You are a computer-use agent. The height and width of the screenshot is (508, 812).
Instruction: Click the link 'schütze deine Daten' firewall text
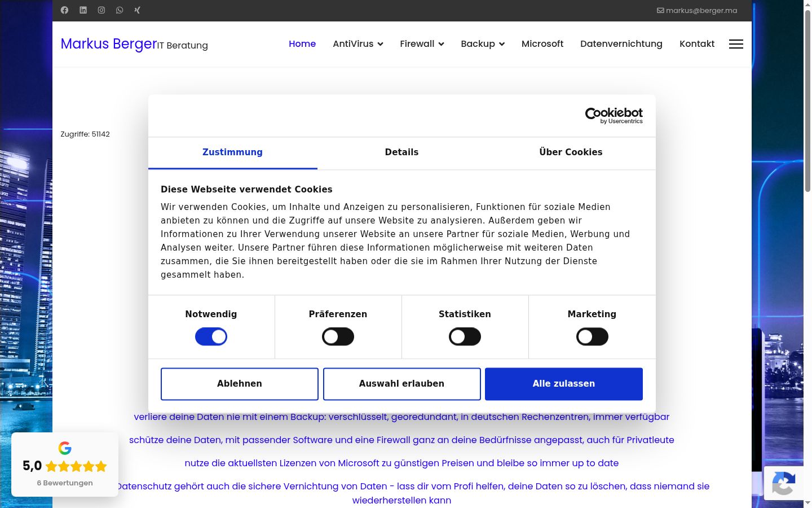tap(401, 440)
